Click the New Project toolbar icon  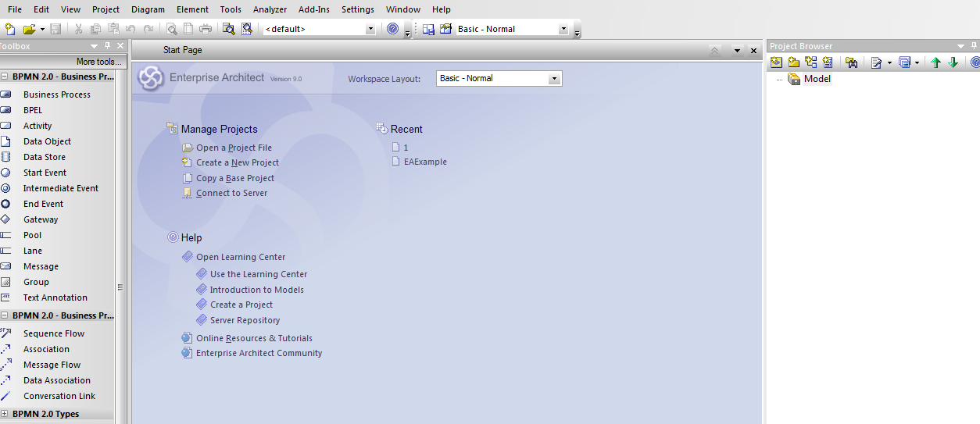click(x=10, y=29)
